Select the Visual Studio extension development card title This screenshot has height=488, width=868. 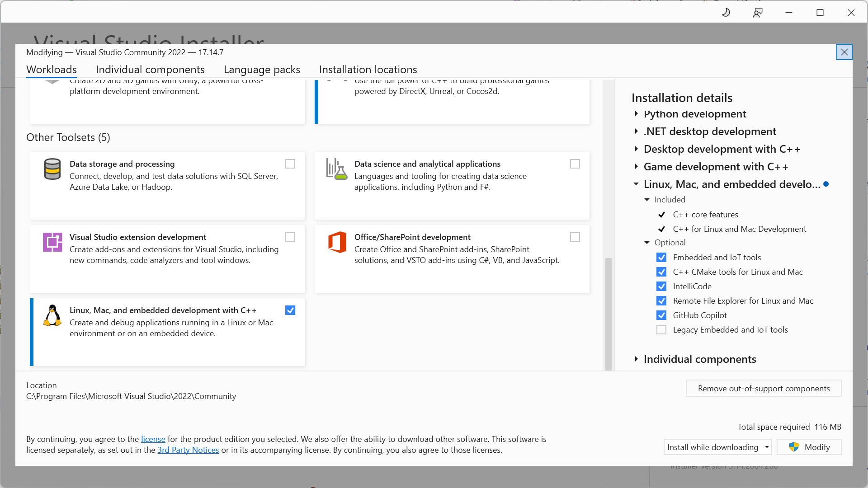[138, 237]
